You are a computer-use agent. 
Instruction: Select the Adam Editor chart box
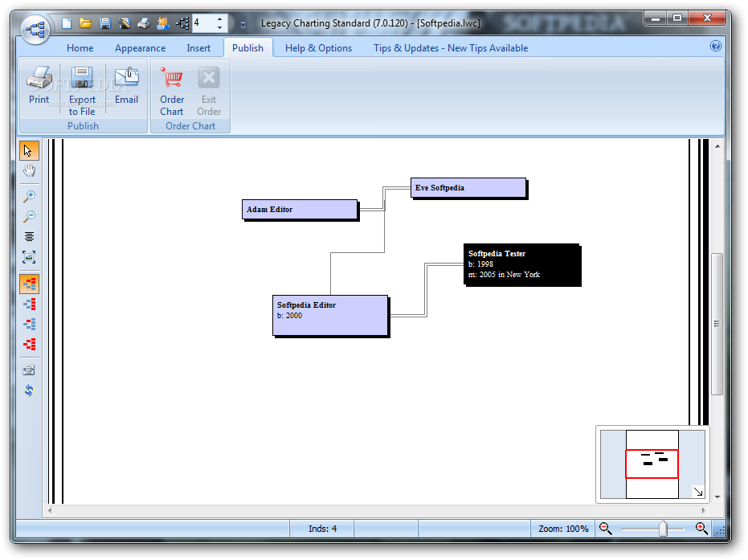click(300, 210)
